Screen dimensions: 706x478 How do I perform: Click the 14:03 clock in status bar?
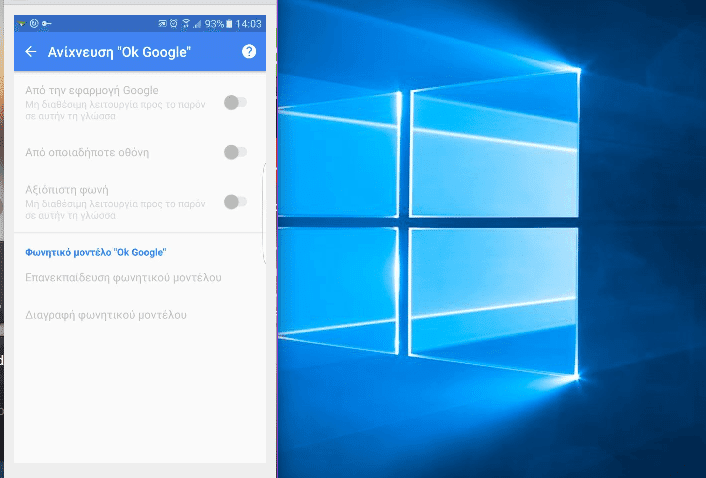click(x=248, y=24)
